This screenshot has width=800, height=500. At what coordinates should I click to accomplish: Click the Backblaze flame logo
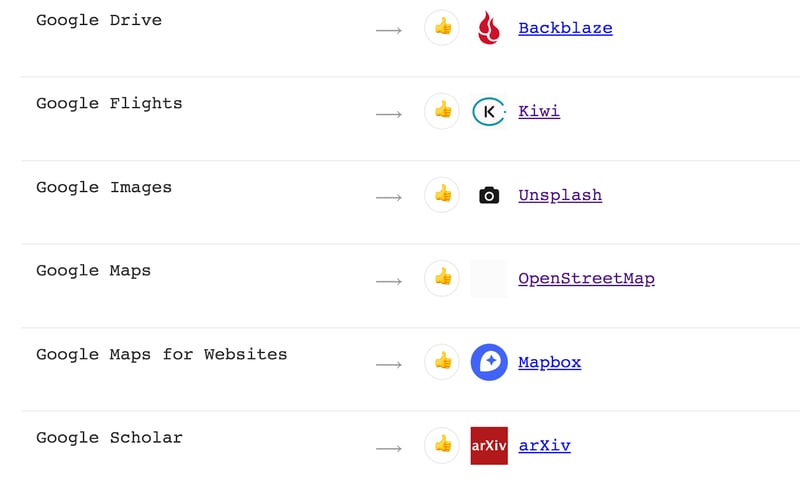[x=489, y=28]
